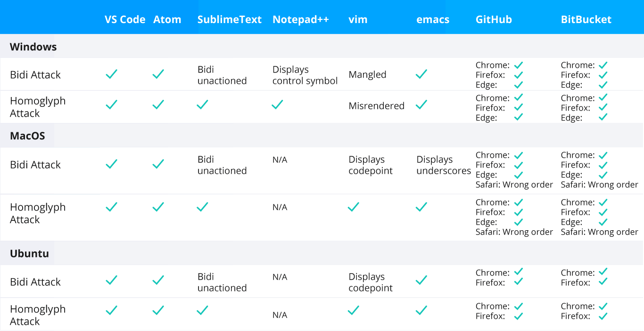Viewport: 644px width, 331px height.
Task: Click the Notepad++ checkmark for Windows Homoglyph Attack
Action: click(277, 105)
